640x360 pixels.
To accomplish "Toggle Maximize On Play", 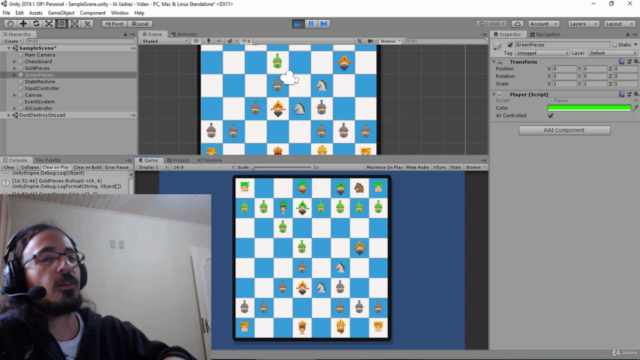I will click(384, 167).
